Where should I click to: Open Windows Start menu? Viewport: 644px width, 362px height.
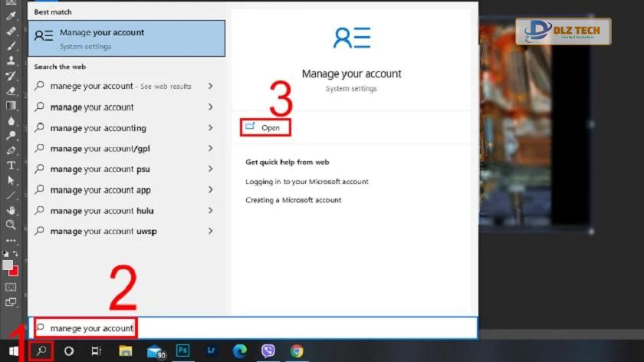click(14, 351)
